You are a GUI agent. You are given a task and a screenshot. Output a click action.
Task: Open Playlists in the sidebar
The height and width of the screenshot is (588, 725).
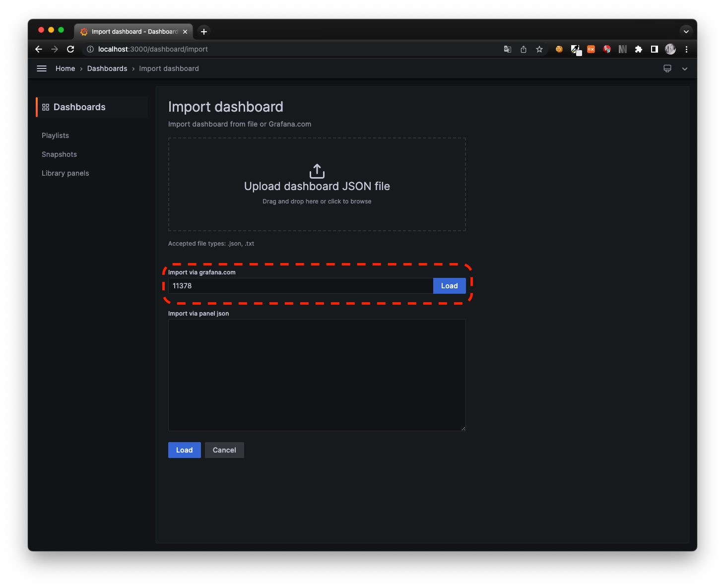pyautogui.click(x=55, y=135)
